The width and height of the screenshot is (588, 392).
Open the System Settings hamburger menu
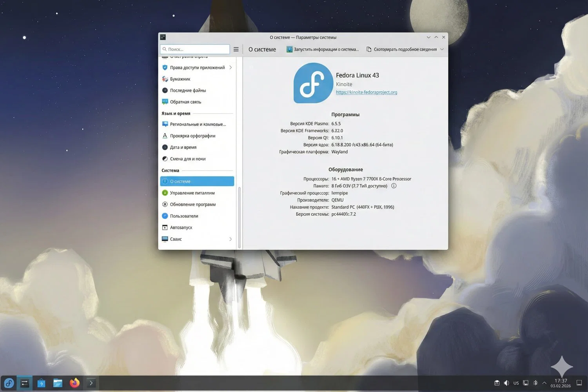236,49
